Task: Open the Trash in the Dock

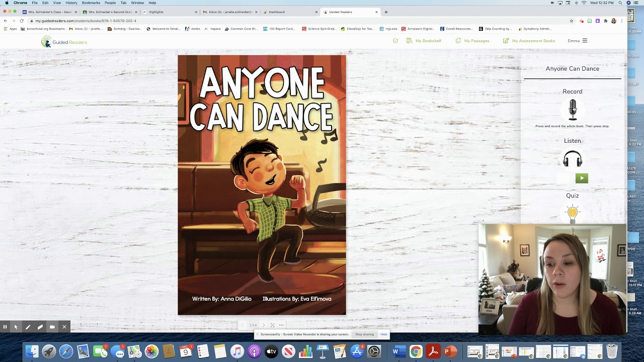Action: pos(612,351)
